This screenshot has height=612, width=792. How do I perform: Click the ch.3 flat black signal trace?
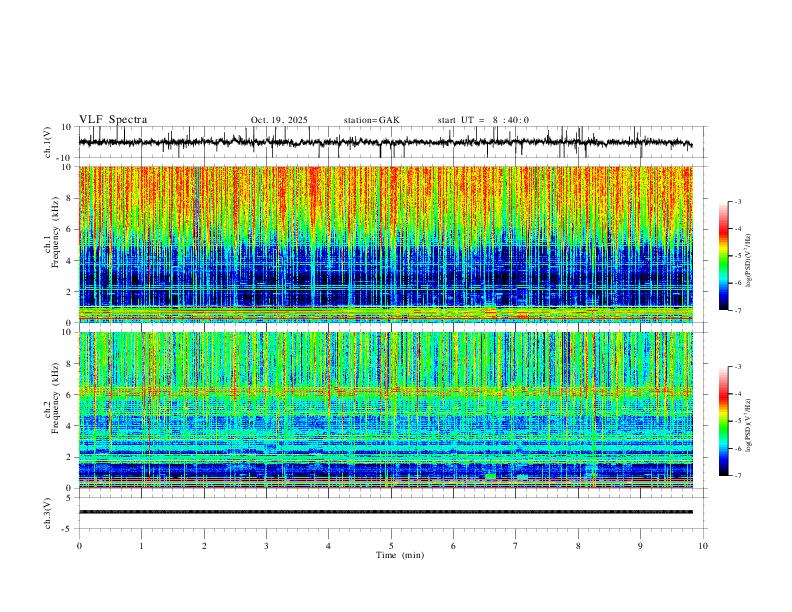[385, 512]
